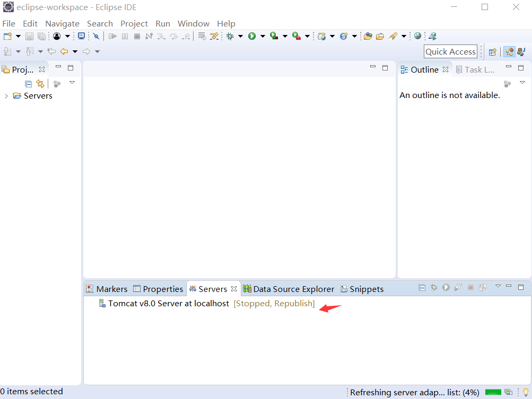Open the Console toolbar icon
This screenshot has height=399, width=532.
pyautogui.click(x=82, y=36)
